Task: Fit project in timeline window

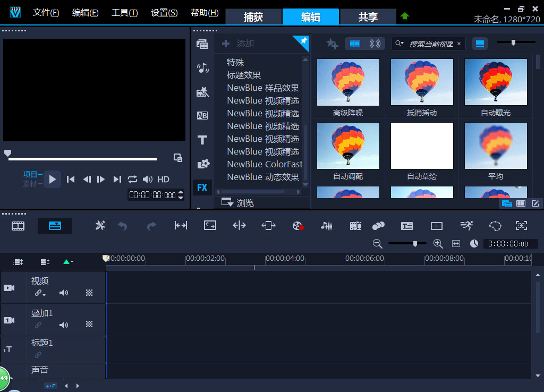Action: (x=456, y=243)
